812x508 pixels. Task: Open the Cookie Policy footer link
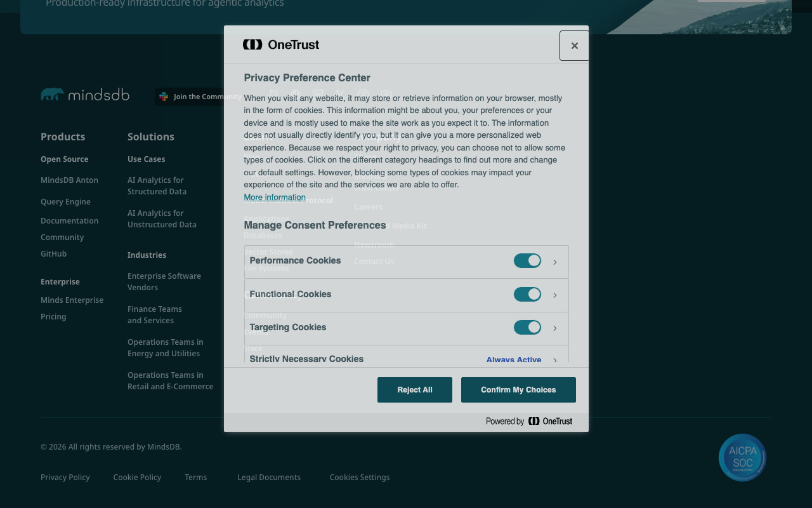pyautogui.click(x=137, y=478)
